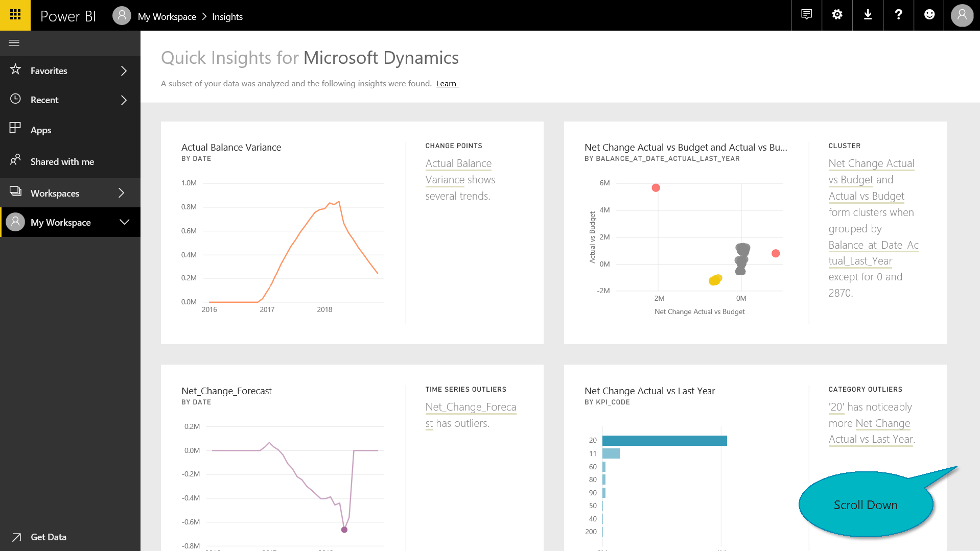Open the settings gear icon

coord(837,15)
